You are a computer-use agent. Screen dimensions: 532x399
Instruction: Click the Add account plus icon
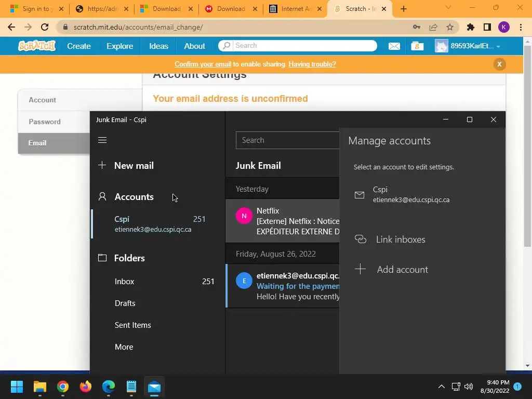[x=360, y=269]
